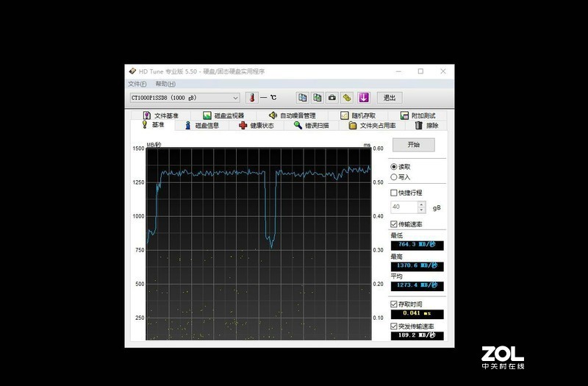
Task: Switch to the 文件夹占用率 tab
Action: click(x=372, y=126)
